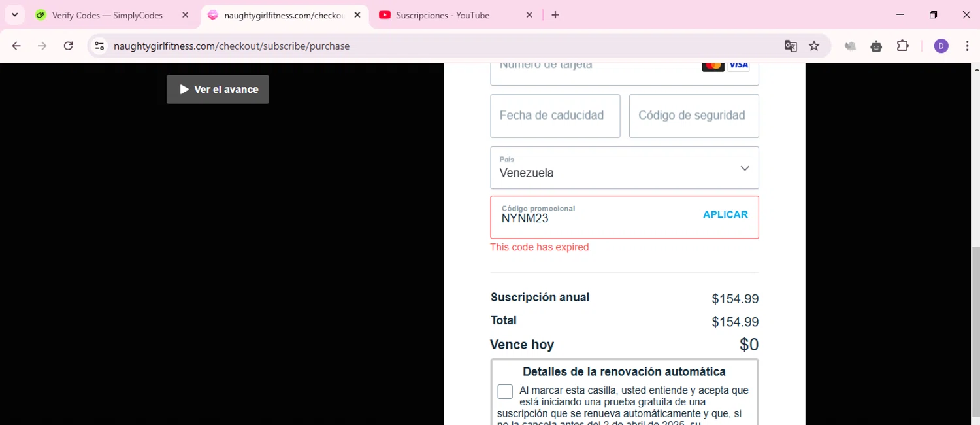This screenshot has height=425, width=980.
Task: View site information icon in address bar
Action: coord(99,46)
